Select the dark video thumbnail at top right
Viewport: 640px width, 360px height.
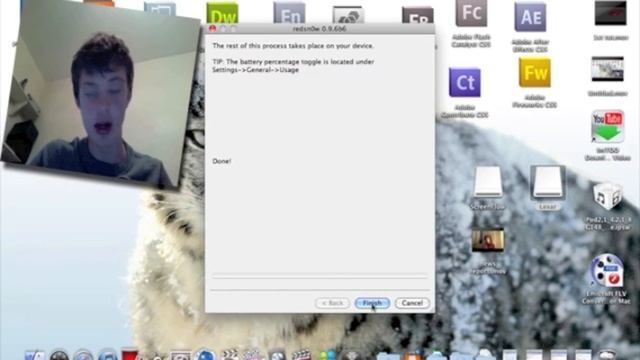tap(610, 13)
